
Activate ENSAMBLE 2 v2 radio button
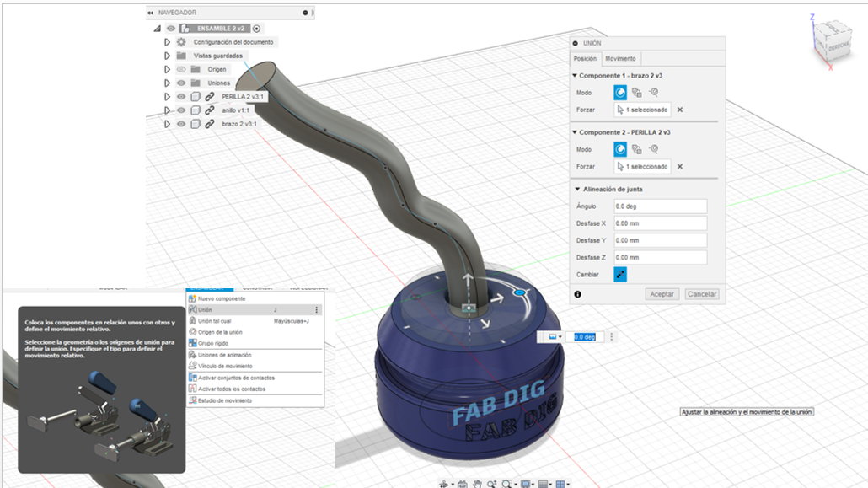tap(256, 29)
